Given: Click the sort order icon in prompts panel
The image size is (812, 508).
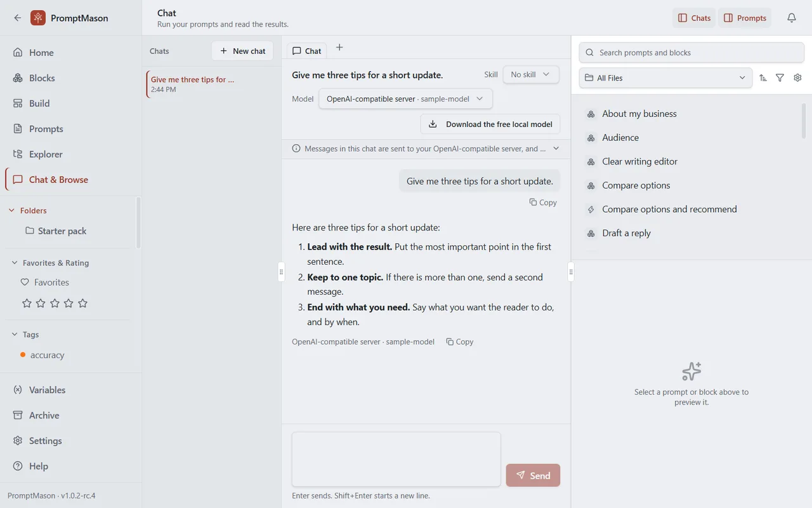Looking at the screenshot, I should (x=763, y=77).
